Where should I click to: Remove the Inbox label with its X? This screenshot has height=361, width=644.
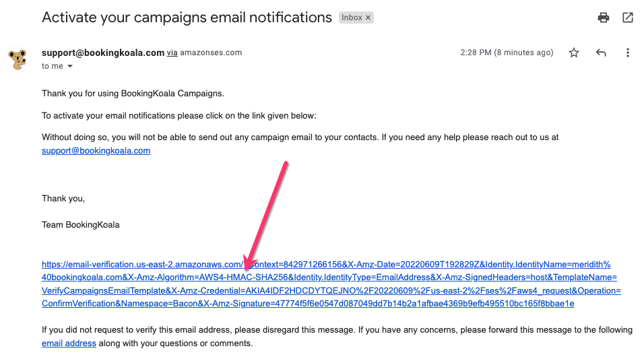tap(368, 18)
